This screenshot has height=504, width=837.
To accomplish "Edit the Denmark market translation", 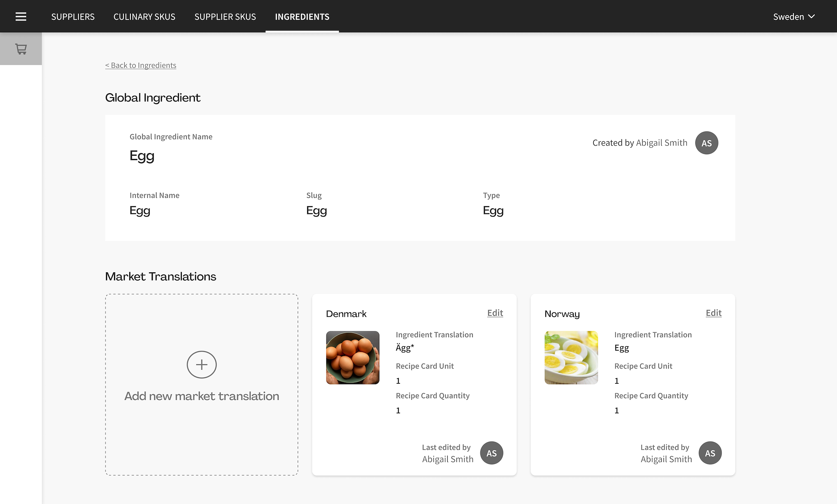I will click(495, 313).
